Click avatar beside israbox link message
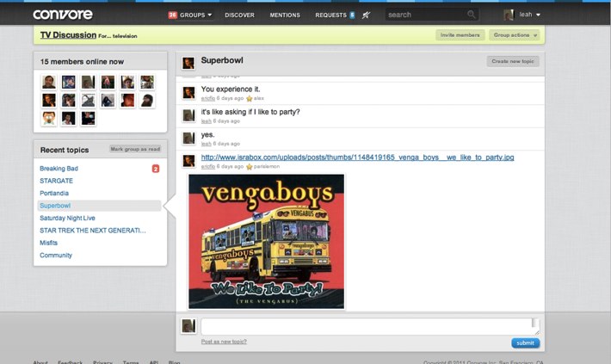611x364 pixels. click(188, 161)
